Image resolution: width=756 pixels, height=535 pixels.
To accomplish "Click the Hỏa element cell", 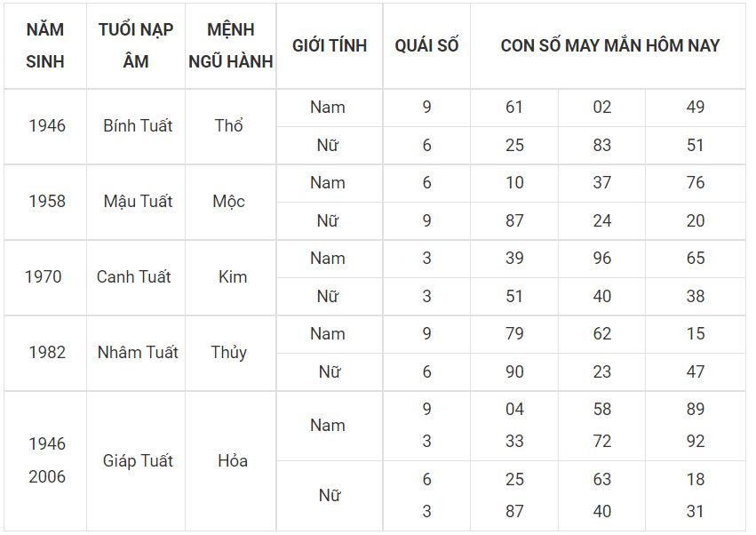I will coord(233,460).
